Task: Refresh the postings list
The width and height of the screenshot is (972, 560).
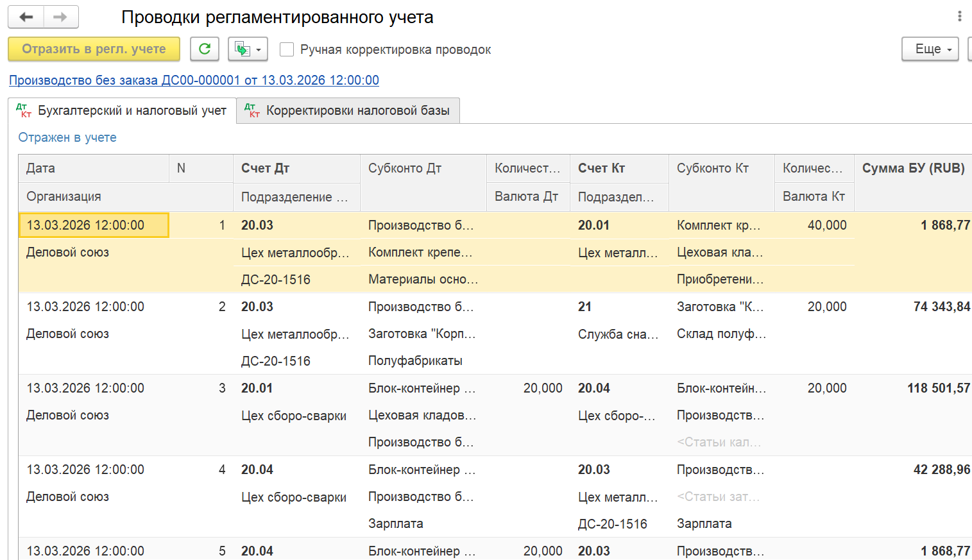Action: (205, 49)
